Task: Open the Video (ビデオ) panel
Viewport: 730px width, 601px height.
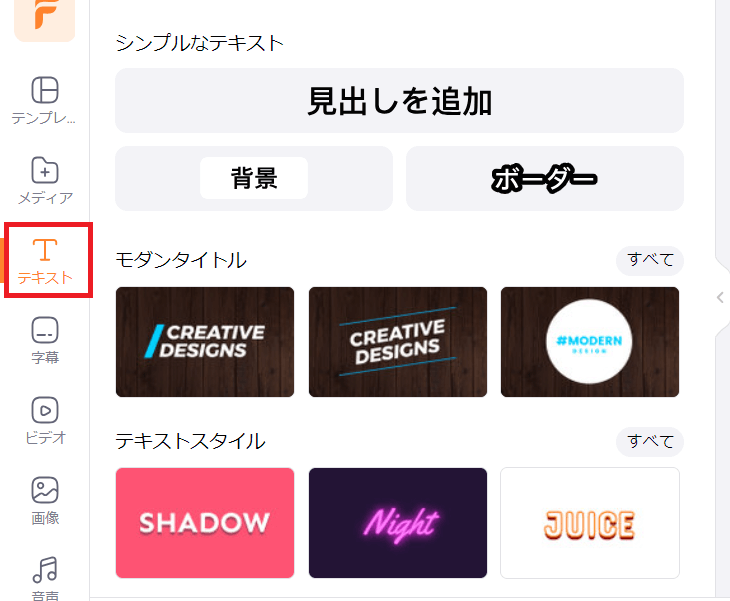Action: pos(45,421)
